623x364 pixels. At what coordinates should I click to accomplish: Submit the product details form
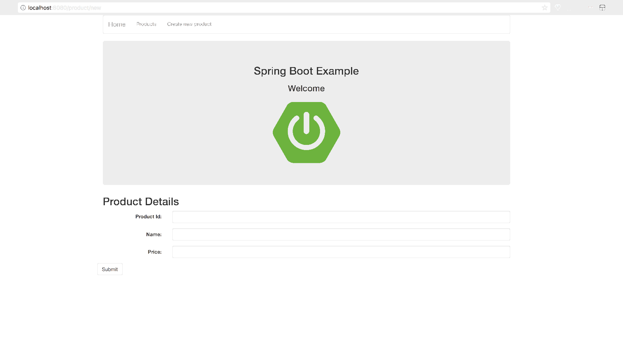click(110, 269)
